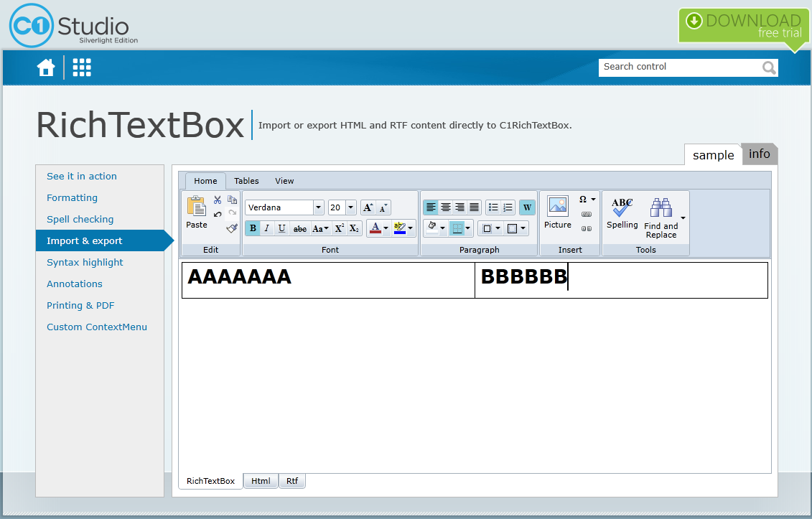Toggle Underline formatting
The width and height of the screenshot is (812, 519).
pyautogui.click(x=281, y=228)
